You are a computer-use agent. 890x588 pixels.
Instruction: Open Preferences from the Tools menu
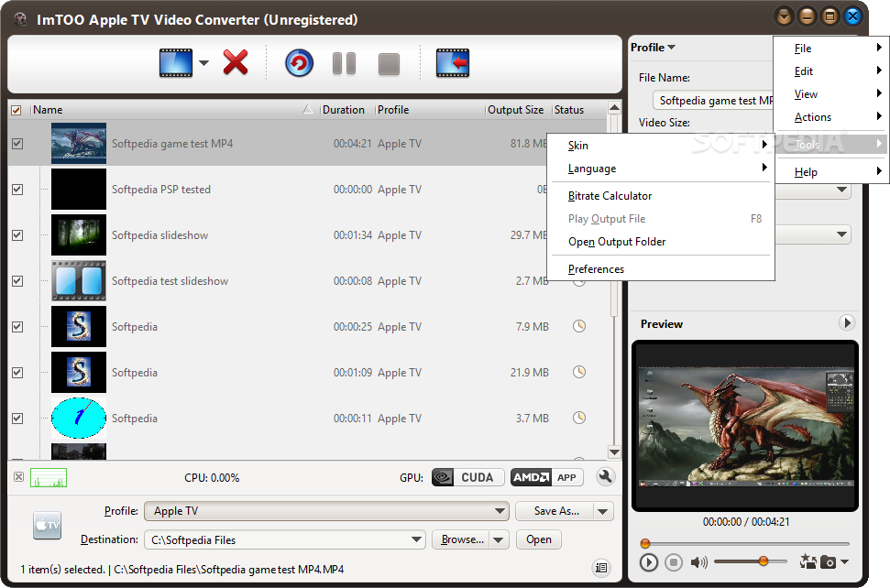click(661, 268)
